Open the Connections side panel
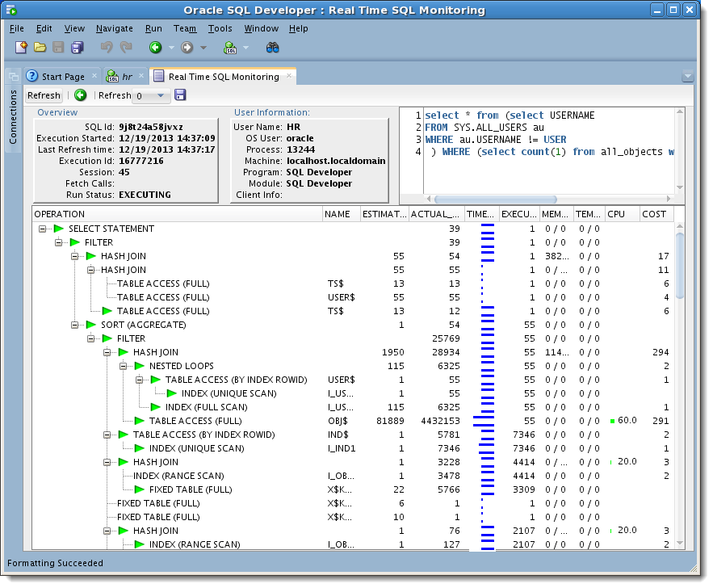Screen dimensions: 713x588 (13, 117)
